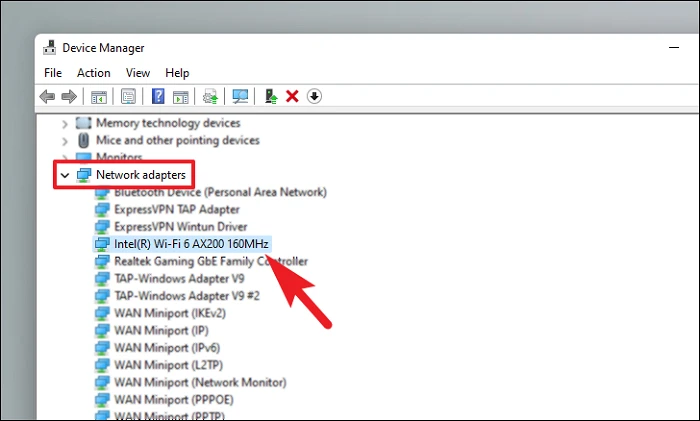Click the WAN Miniport (PPPOE) adapter icon
This screenshot has height=421, width=700.
coord(102,400)
